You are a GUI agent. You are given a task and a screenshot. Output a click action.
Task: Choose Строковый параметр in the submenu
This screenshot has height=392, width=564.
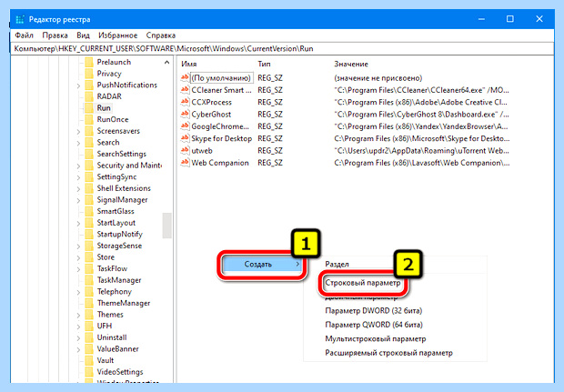(363, 283)
